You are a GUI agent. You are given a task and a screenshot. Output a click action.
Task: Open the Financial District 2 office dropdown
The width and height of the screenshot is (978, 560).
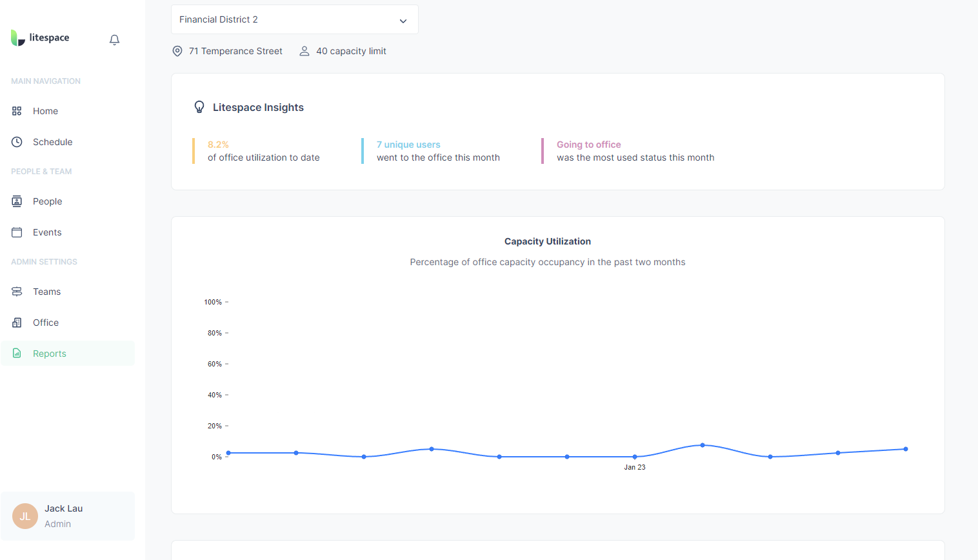pyautogui.click(x=294, y=19)
